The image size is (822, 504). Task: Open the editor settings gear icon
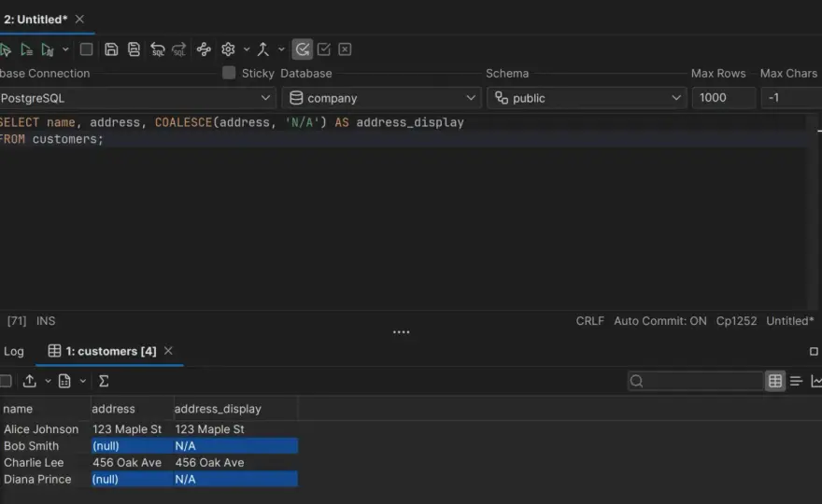[228, 49]
